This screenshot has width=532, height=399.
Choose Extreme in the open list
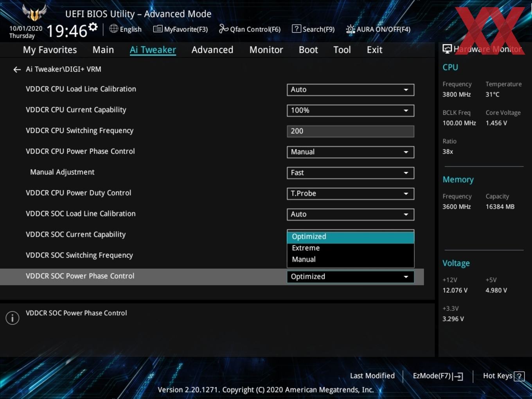350,248
